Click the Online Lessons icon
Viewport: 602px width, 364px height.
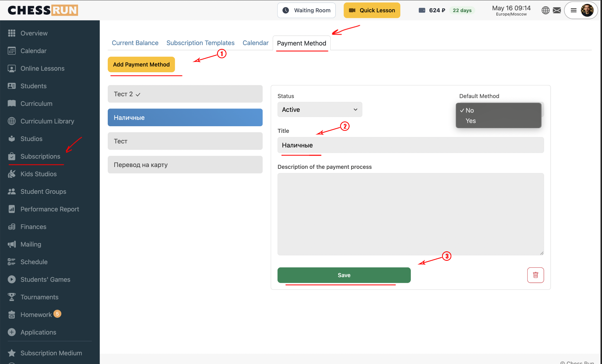pyautogui.click(x=12, y=68)
